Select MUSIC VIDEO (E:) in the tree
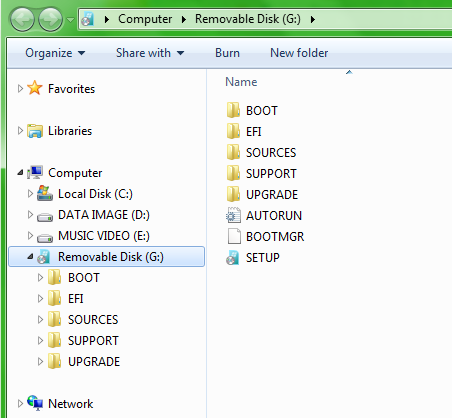Image resolution: width=452 pixels, height=418 pixels. pyautogui.click(x=104, y=236)
